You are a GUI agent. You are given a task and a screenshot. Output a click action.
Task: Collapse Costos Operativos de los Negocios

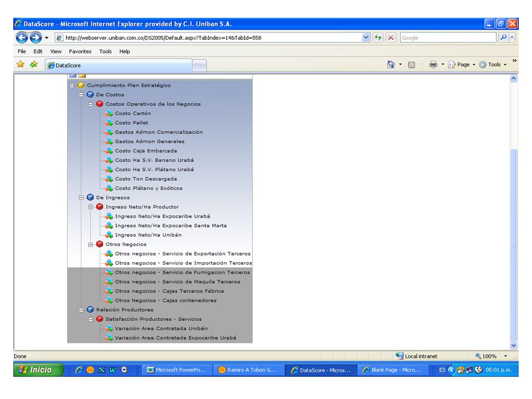[x=90, y=104]
